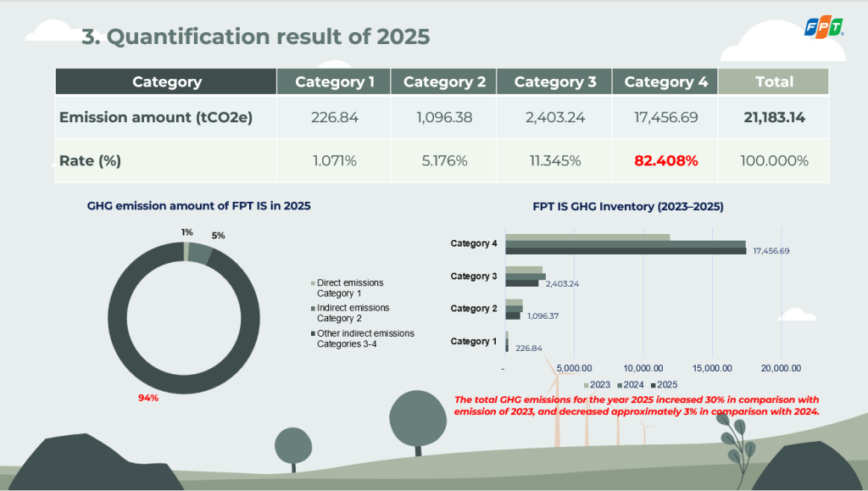Click the 'Category 2' column header

444,81
